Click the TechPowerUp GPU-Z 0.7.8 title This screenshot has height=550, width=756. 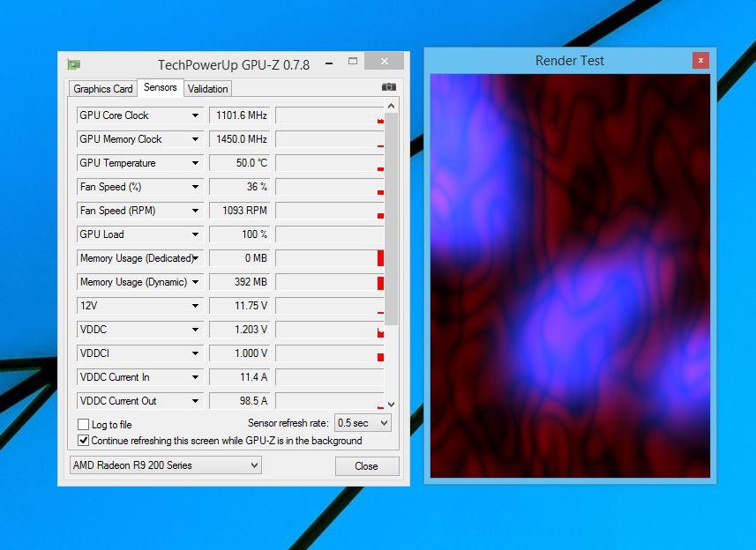click(x=234, y=64)
